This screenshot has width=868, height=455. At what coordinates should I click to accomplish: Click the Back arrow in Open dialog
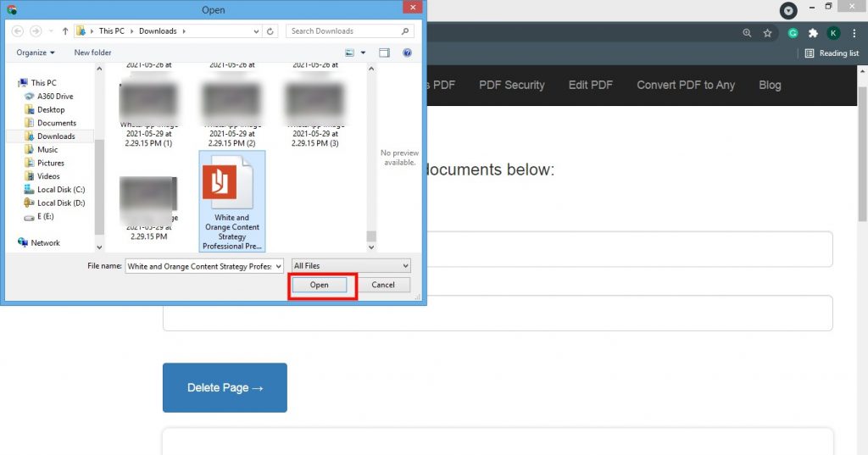click(18, 31)
